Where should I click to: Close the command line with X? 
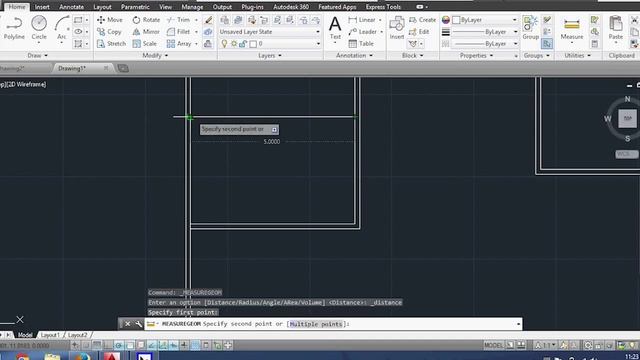[x=127, y=324]
